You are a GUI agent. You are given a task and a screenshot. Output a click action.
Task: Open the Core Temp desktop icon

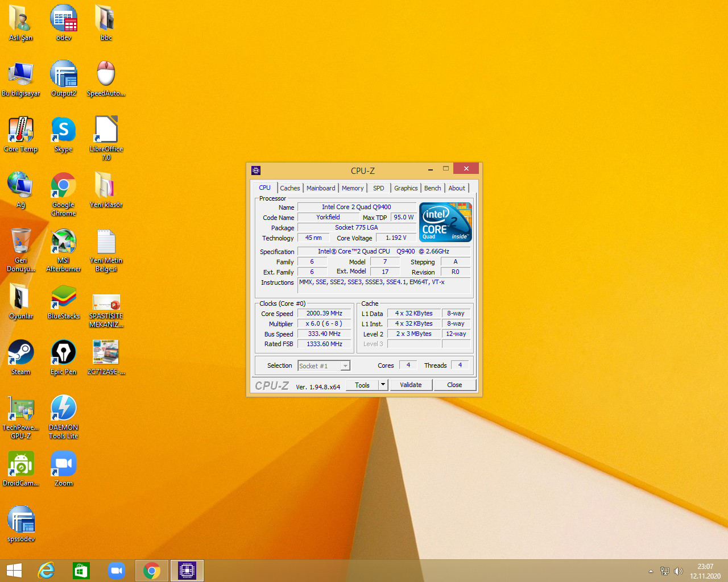[21, 130]
